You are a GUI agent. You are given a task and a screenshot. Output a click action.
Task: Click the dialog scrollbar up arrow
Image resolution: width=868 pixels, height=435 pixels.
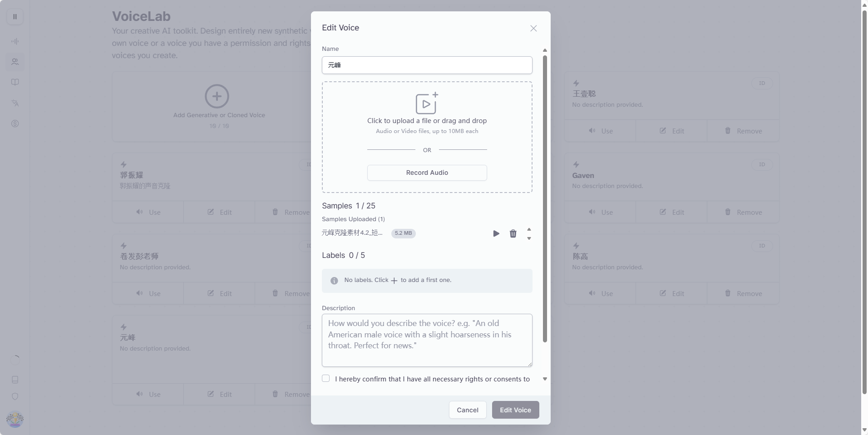click(x=545, y=50)
